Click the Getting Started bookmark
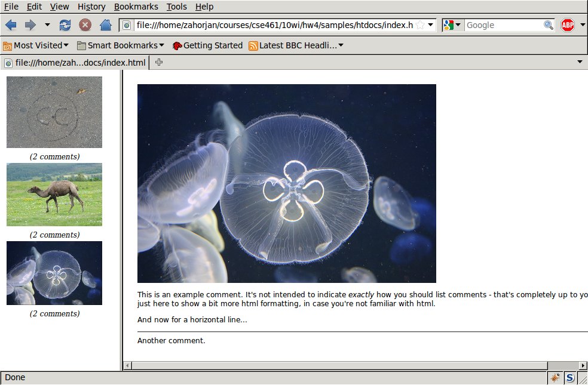588x385 pixels. pyautogui.click(x=207, y=45)
